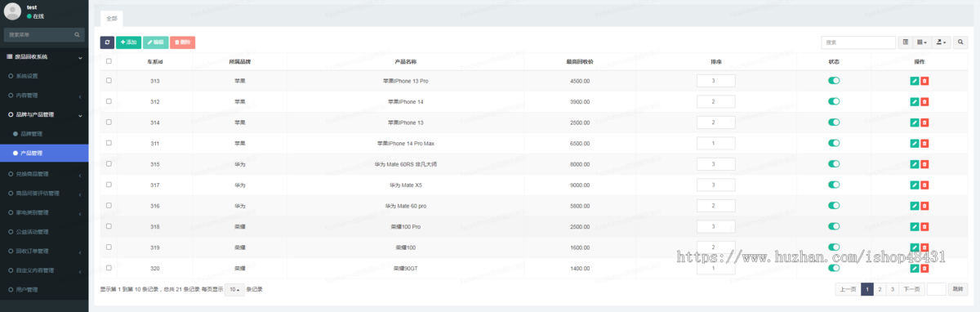Click the sidebar menu search magnifier icon
This screenshot has width=980, height=312.
[x=78, y=35]
